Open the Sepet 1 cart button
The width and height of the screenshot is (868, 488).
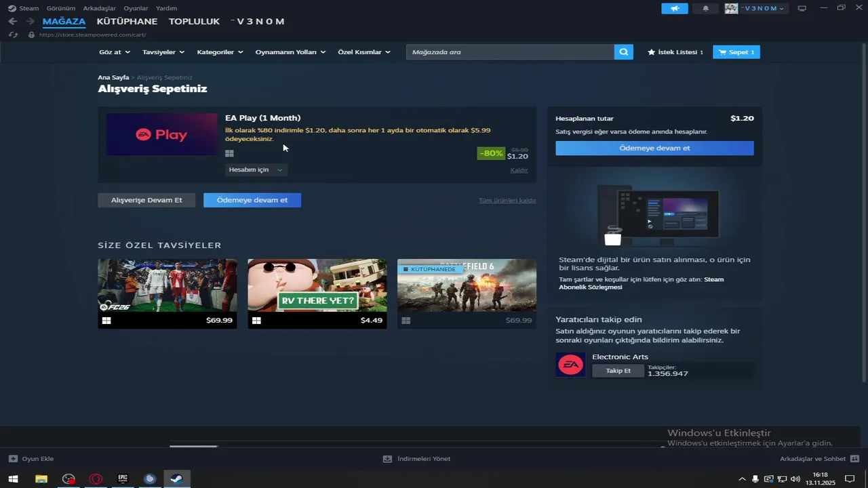(736, 52)
